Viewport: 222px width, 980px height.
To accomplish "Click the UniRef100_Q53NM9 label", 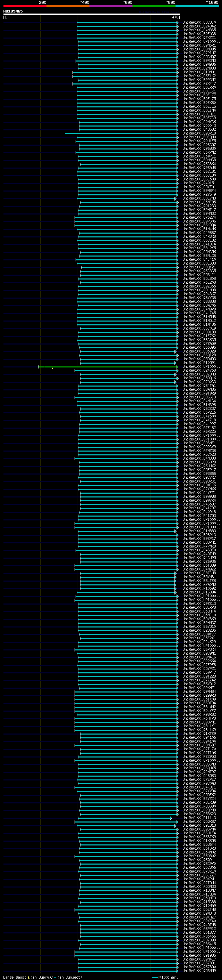I will tap(199, 971).
